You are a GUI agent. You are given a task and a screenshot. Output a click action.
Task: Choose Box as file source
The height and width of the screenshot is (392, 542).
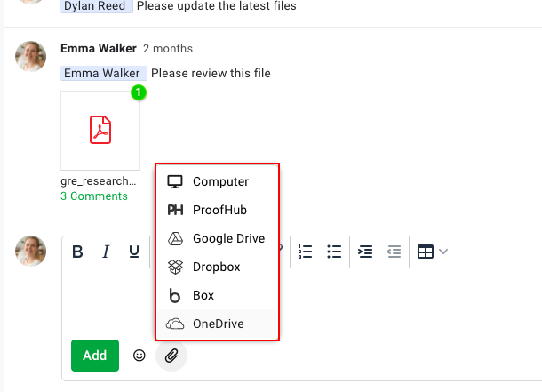point(217,295)
